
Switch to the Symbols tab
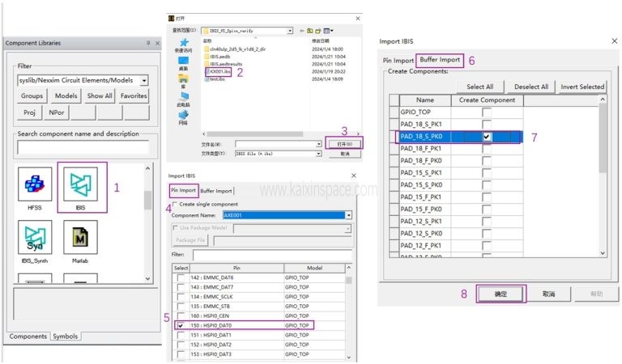(x=66, y=336)
